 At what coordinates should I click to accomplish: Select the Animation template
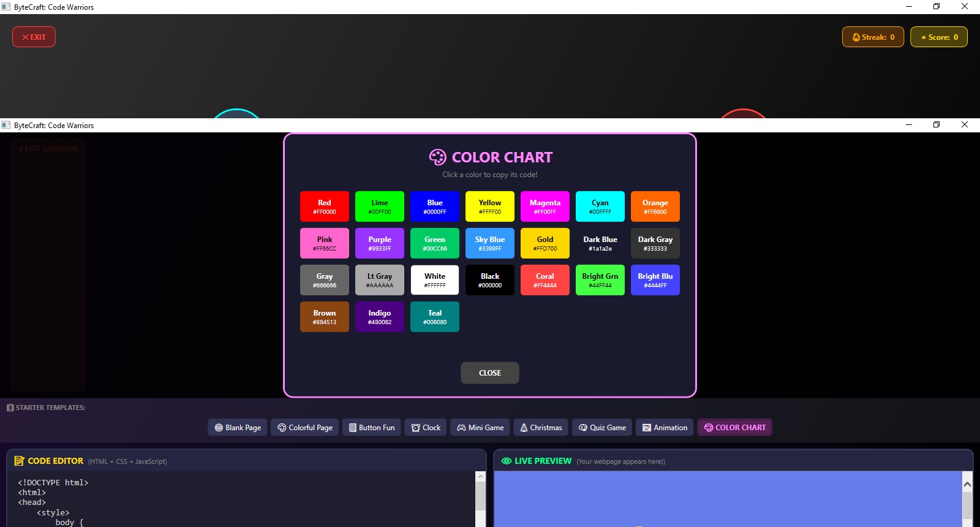[665, 427]
